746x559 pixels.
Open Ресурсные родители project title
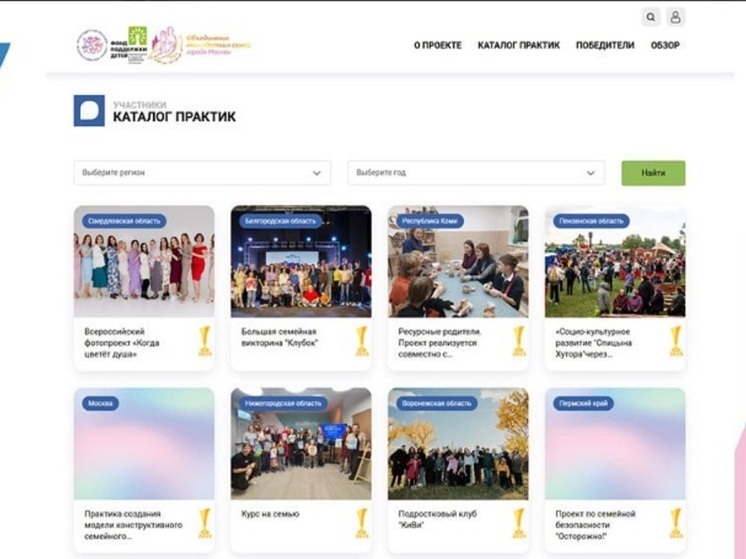[440, 343]
